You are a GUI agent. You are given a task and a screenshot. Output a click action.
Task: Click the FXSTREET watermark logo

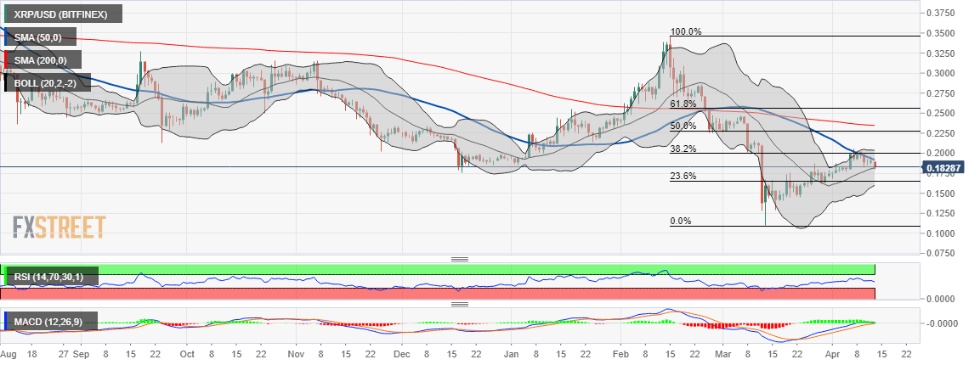[59, 227]
